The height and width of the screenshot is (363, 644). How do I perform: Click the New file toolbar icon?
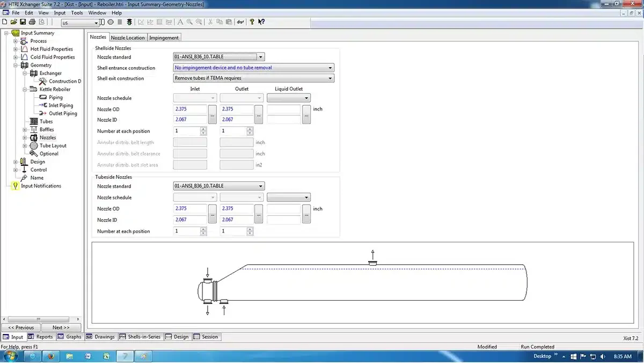tap(5, 22)
